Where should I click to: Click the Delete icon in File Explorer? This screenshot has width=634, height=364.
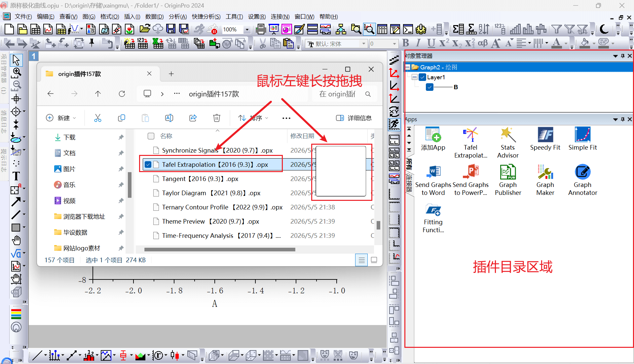[x=217, y=118]
